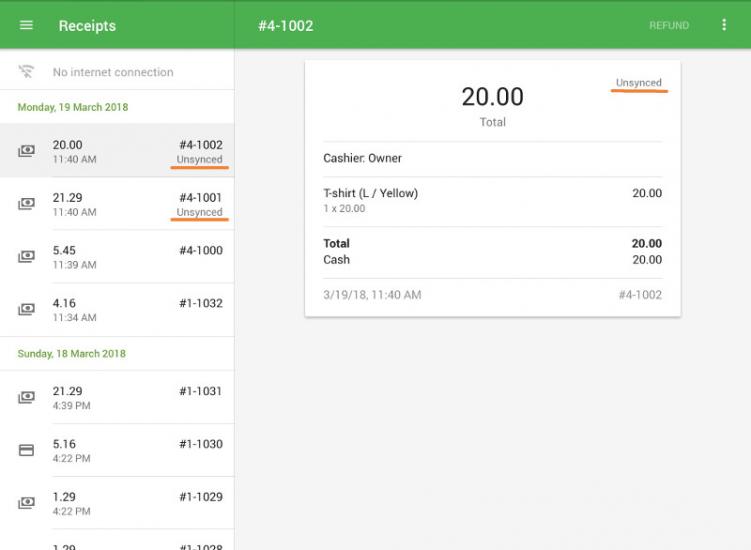
Task: Click the no internet connection icon
Action: [x=26, y=72]
